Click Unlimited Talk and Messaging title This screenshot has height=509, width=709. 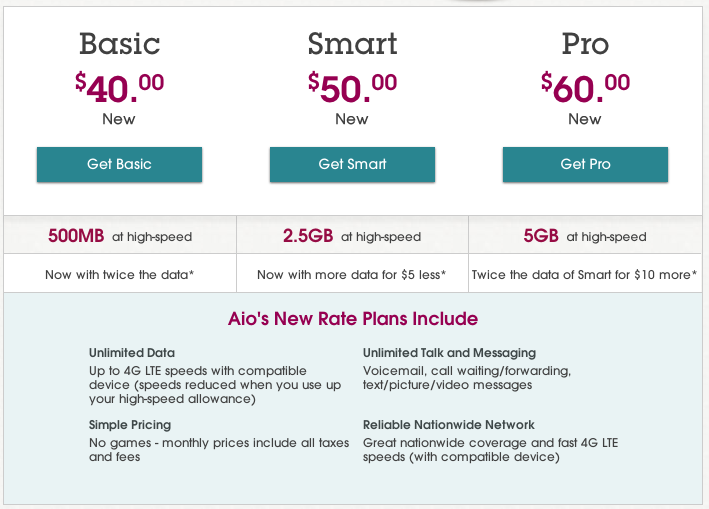coord(449,353)
